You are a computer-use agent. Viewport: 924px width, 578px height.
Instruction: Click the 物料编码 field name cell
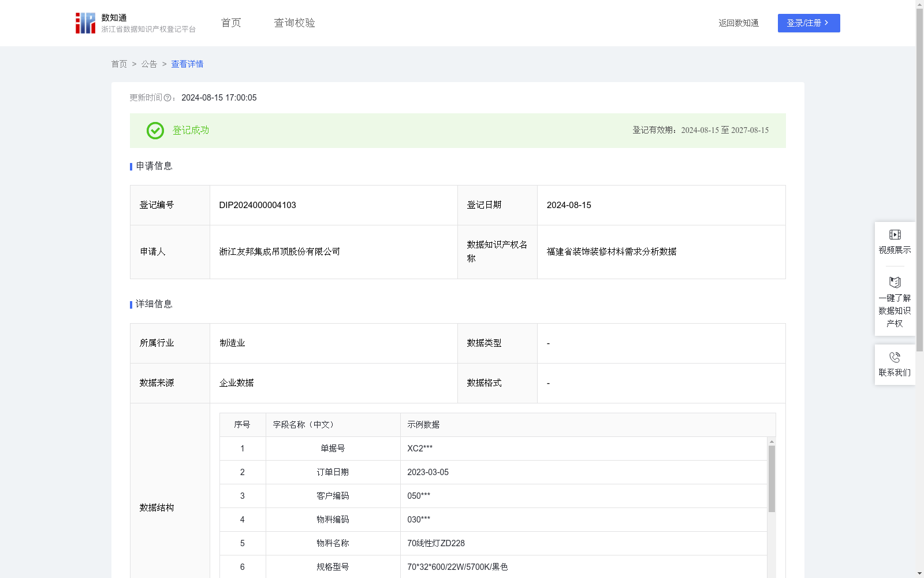click(x=333, y=520)
